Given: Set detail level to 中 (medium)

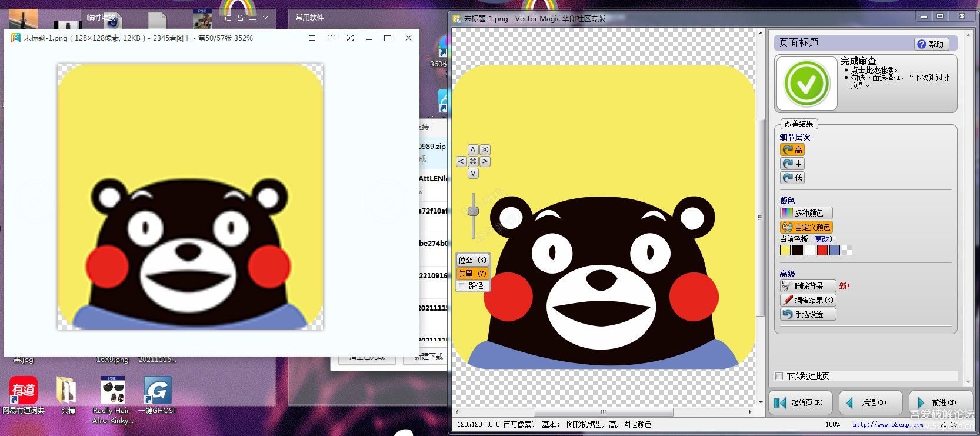Looking at the screenshot, I should [792, 164].
